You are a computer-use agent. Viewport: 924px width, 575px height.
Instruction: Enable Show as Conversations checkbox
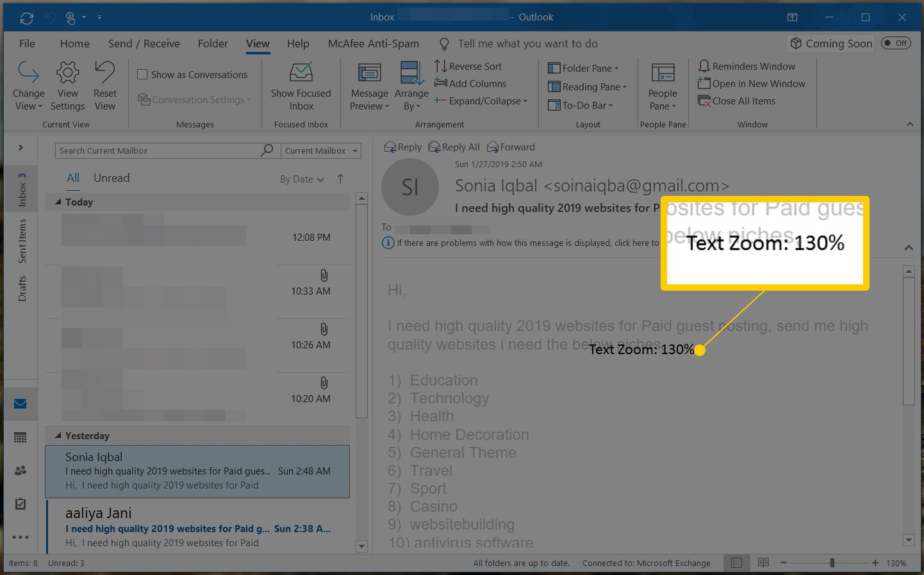click(142, 74)
